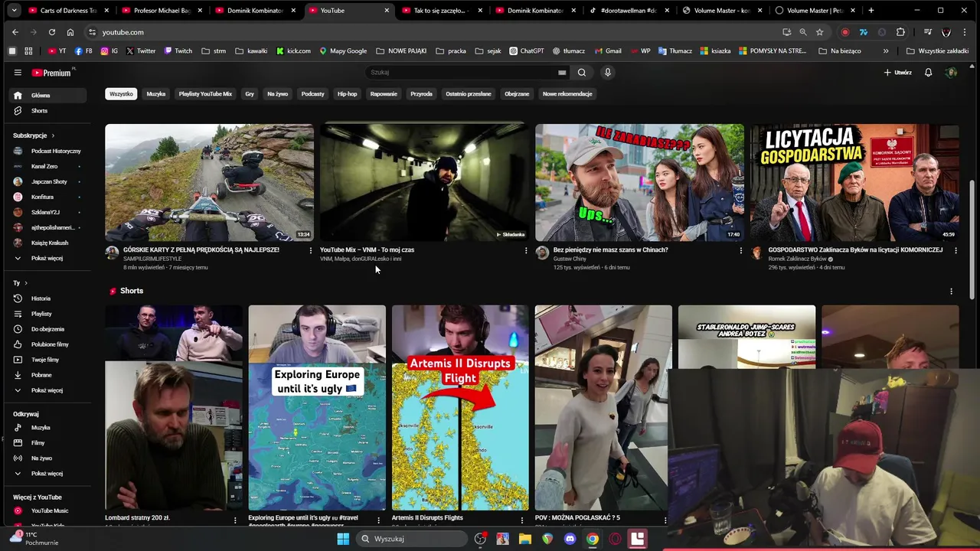Switch to the Volume Master browser tab
Screen dimensions: 980x551
[x=721, y=11]
